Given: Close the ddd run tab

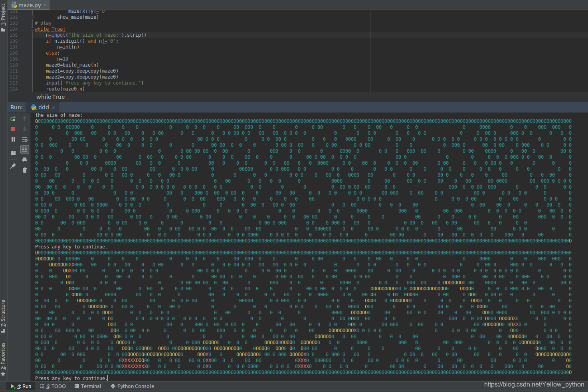Looking at the screenshot, I should [53, 108].
